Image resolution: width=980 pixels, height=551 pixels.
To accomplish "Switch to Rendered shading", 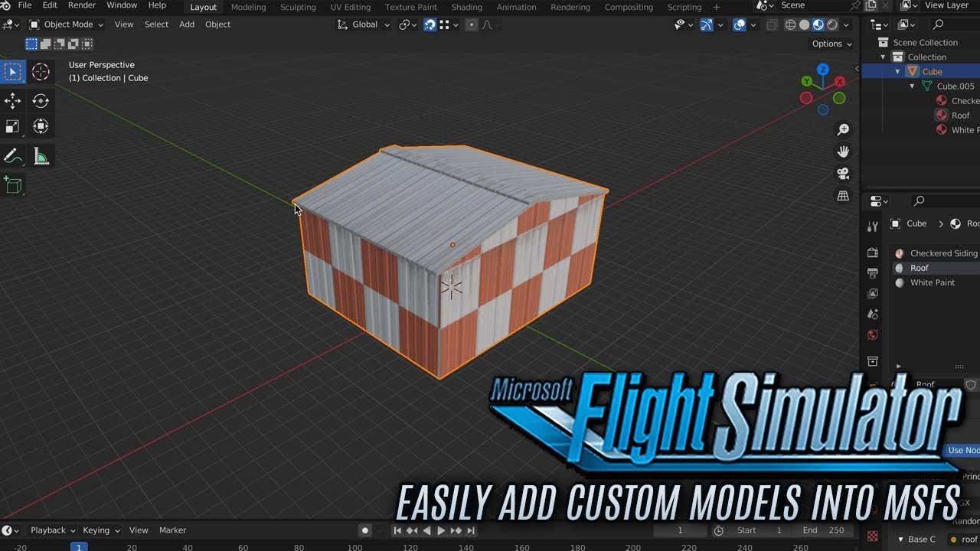I will pos(831,24).
